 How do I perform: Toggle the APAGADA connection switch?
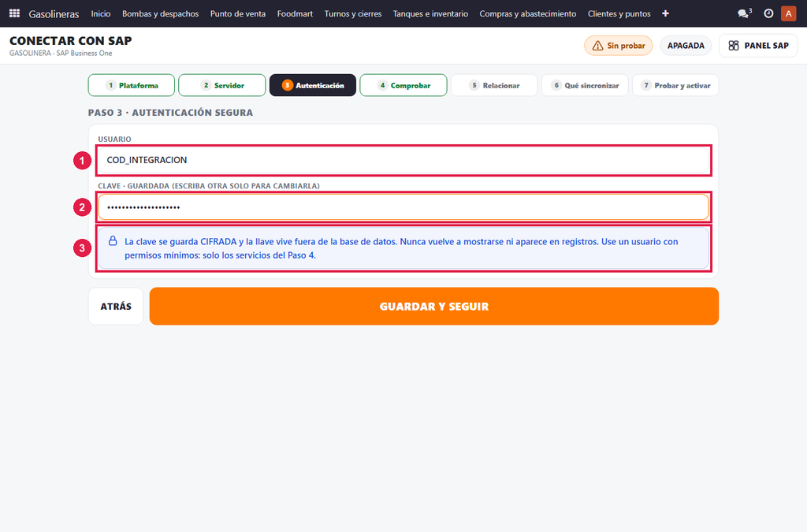(x=686, y=46)
